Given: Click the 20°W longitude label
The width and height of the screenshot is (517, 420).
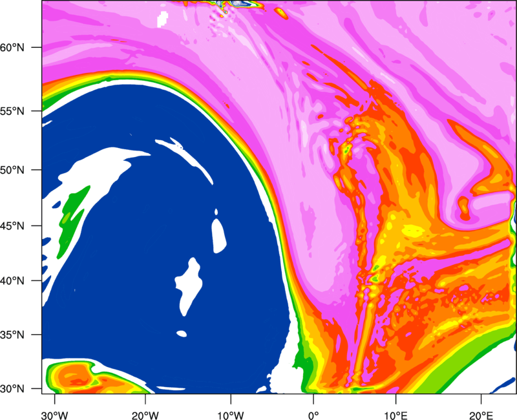Looking at the screenshot, I should (145, 415).
